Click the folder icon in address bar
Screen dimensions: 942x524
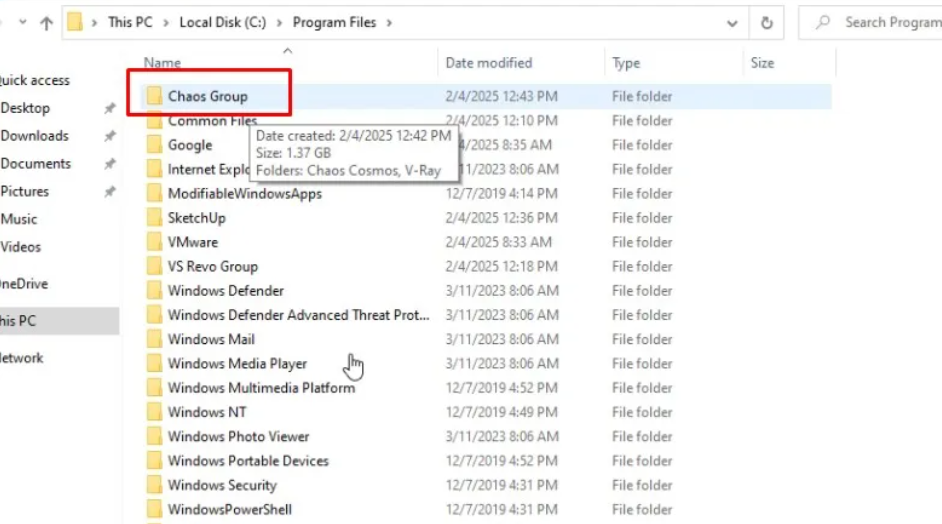pos(75,22)
